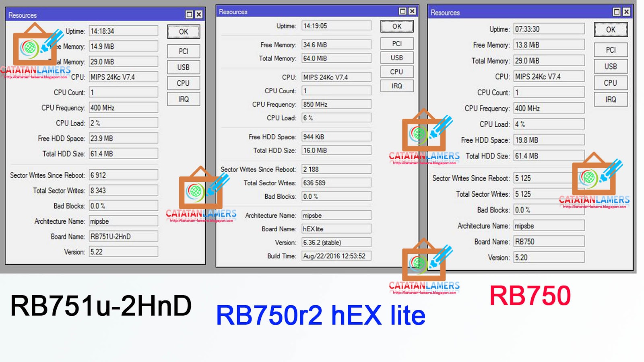Select Free HDD Space field 23.9 MB
Viewport: 644px width, 362px height.
click(124, 138)
